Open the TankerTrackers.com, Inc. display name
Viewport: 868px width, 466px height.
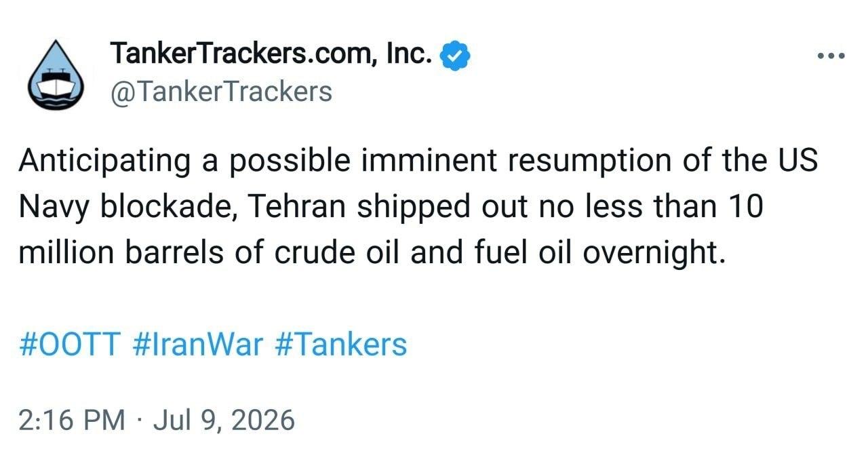pyautogui.click(x=271, y=54)
